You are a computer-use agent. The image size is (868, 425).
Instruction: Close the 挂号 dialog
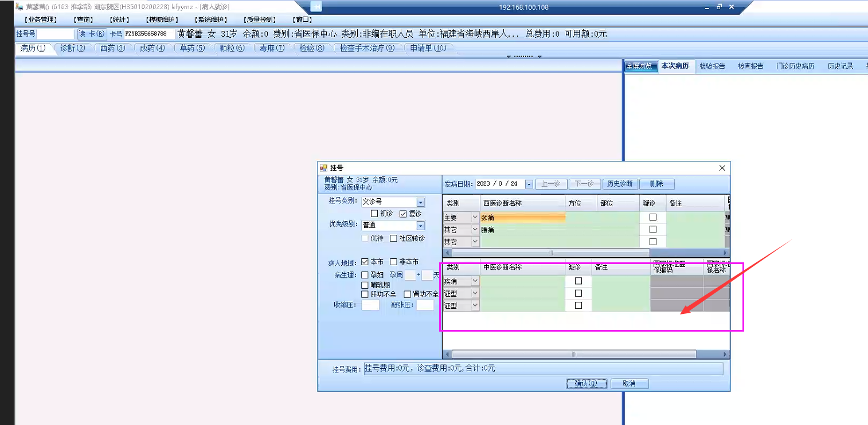pyautogui.click(x=722, y=168)
